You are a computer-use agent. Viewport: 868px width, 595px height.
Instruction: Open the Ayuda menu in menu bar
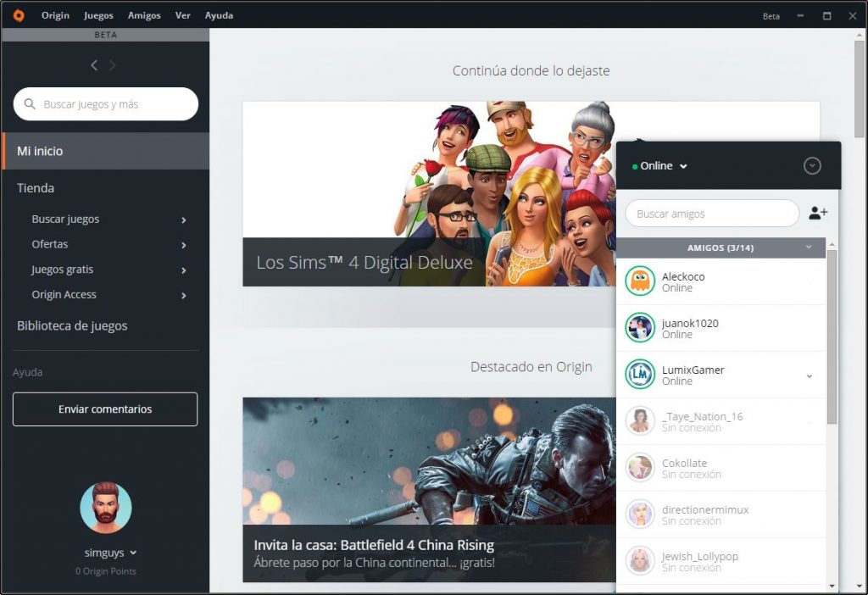219,15
